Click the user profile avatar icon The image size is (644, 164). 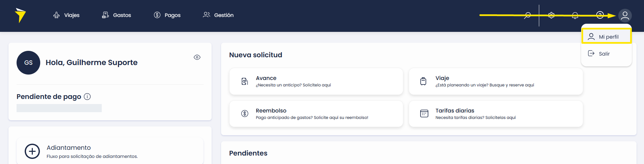(625, 15)
